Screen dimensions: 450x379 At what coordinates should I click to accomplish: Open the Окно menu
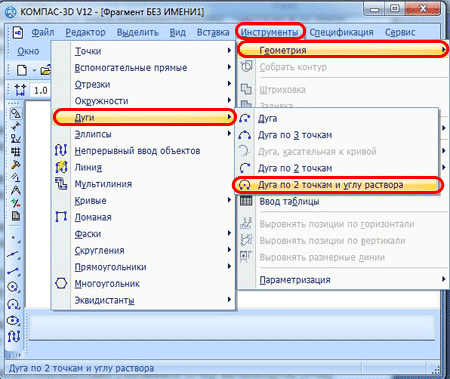(28, 51)
